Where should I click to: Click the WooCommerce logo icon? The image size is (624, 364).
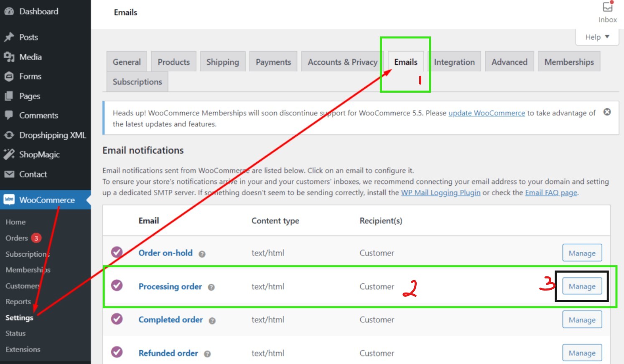click(x=9, y=200)
